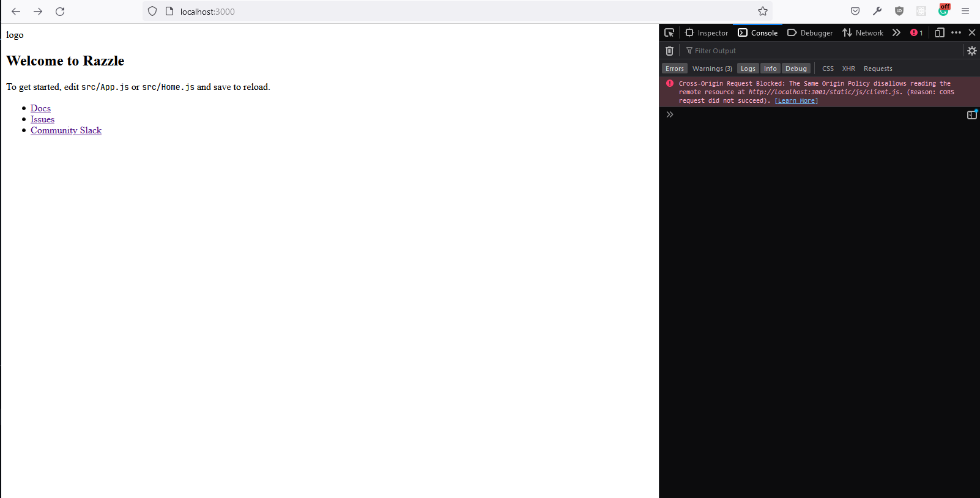
Task: Click the CORS error icon
Action: click(670, 83)
